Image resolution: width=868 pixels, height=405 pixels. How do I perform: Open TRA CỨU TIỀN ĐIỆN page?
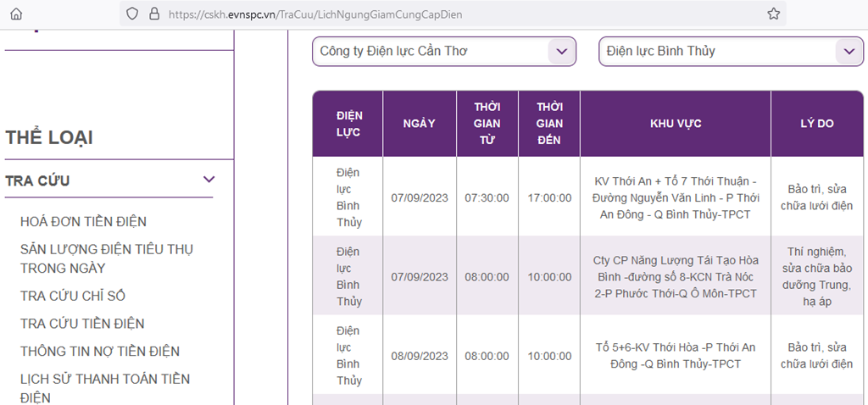coord(82,323)
